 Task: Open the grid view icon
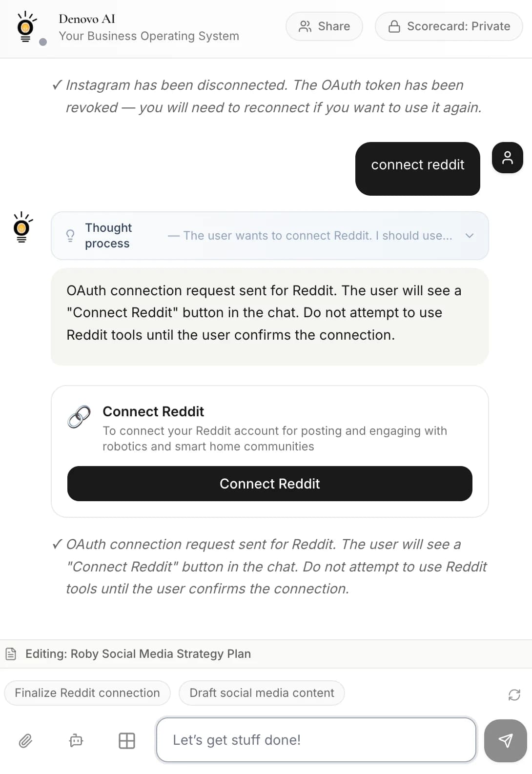pyautogui.click(x=126, y=740)
